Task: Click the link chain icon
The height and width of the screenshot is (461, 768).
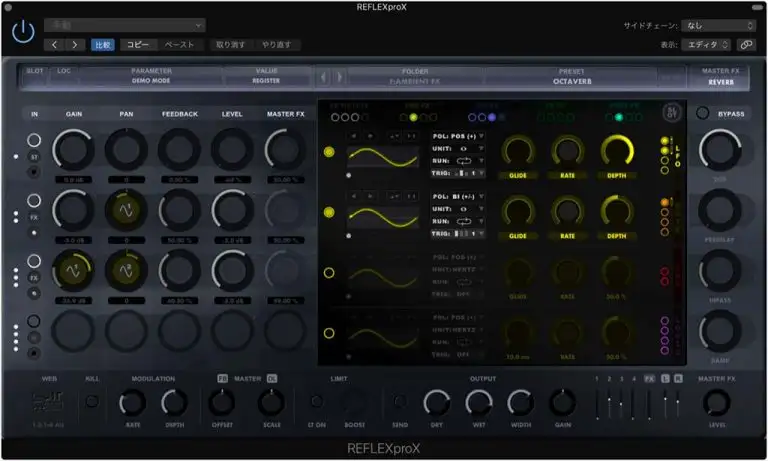Action: point(746,45)
